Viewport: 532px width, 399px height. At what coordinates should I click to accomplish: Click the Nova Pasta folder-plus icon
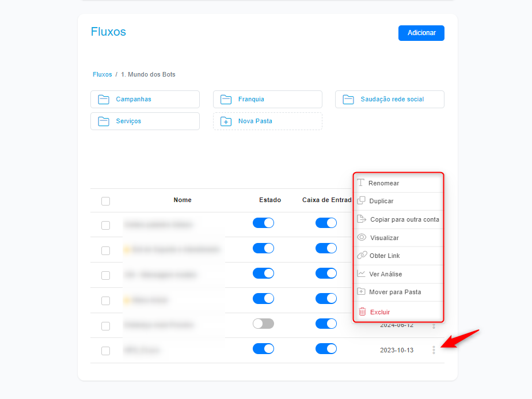pos(226,121)
